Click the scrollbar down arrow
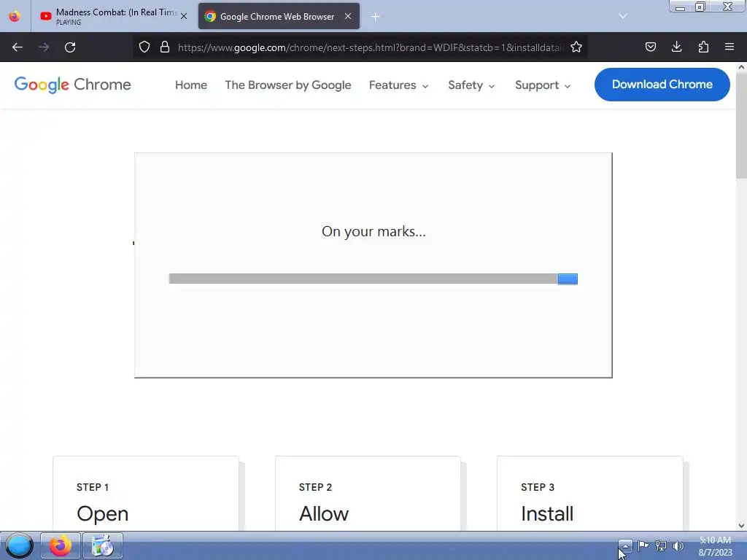The height and width of the screenshot is (560, 747). pos(741,526)
